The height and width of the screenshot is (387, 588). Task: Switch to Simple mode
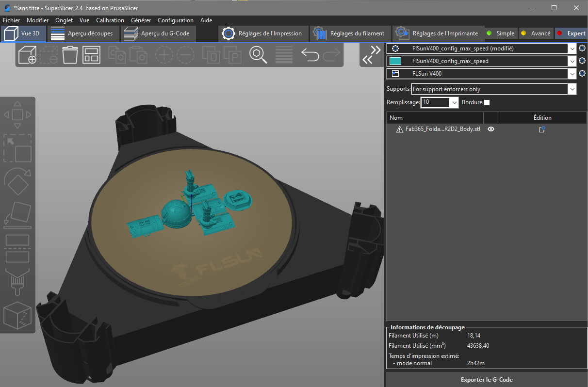click(500, 33)
